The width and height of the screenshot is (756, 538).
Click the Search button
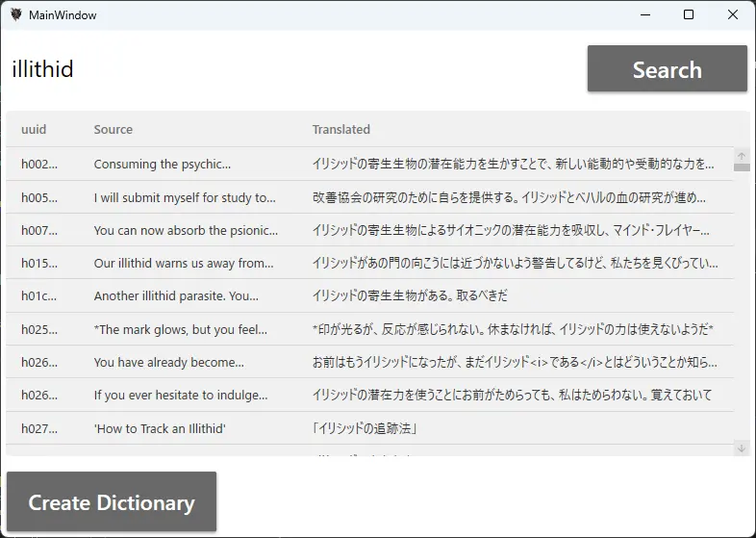point(667,69)
